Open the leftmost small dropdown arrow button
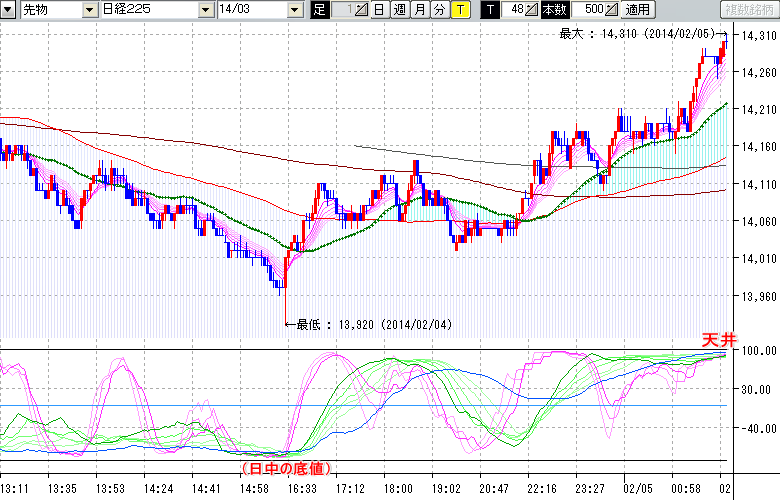 pos(8,9)
